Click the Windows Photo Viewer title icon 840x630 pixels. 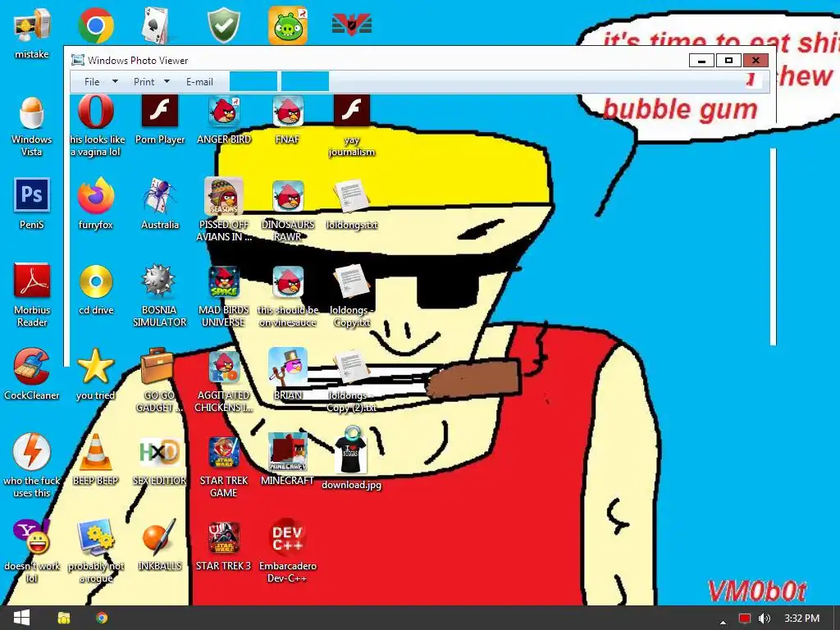click(x=78, y=60)
